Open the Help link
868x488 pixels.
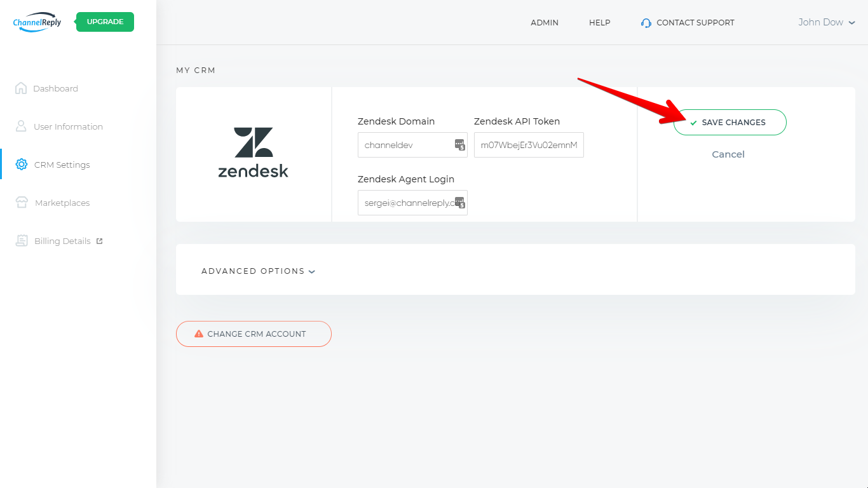click(x=599, y=22)
